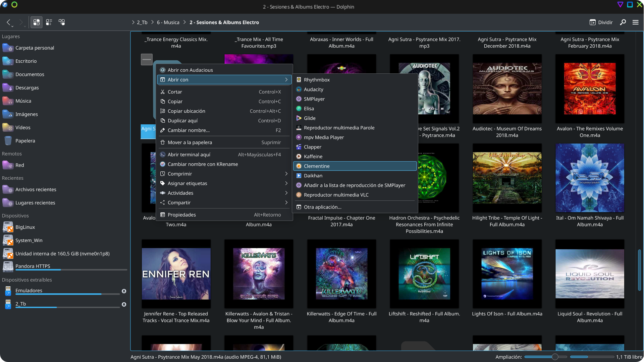Open Red network location
Viewport: 644px width, 362px height.
(x=65, y=165)
